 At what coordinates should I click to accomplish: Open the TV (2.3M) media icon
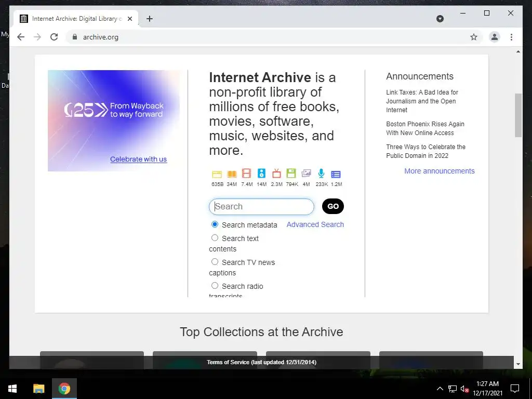(276, 174)
